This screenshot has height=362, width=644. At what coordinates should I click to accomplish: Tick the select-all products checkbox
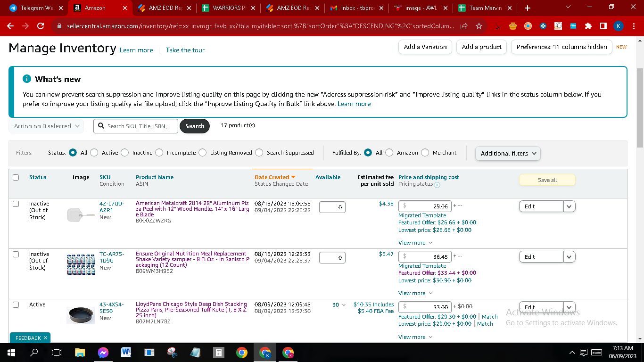tap(16, 177)
